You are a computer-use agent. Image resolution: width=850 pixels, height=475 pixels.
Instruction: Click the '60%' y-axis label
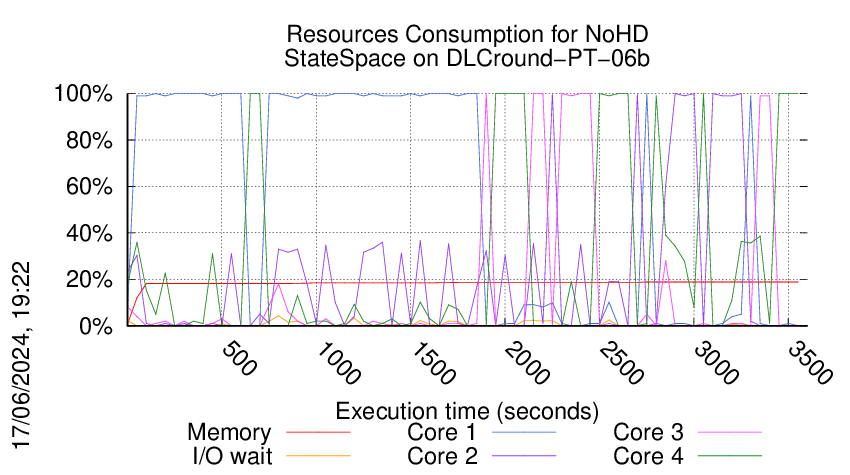click(89, 187)
